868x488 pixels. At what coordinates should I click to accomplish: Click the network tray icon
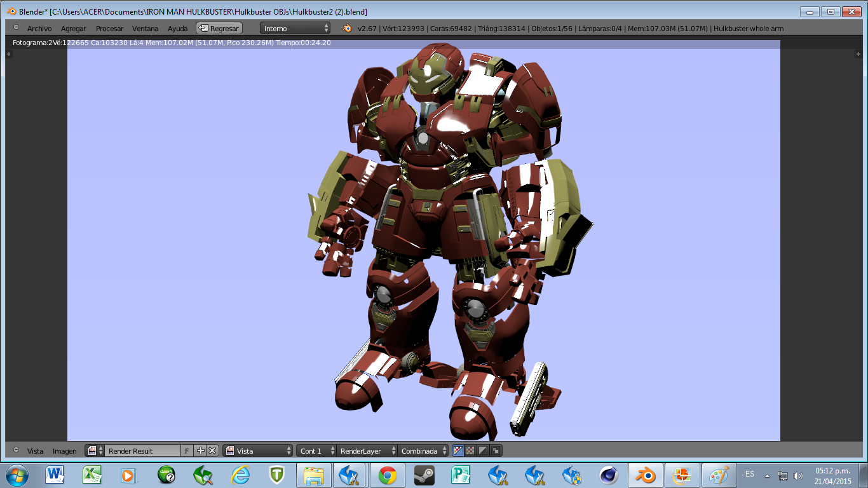[x=783, y=475]
